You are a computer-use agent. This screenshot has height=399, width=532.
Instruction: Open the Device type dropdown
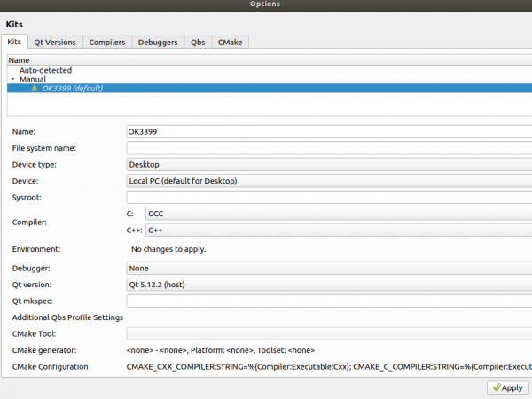coord(328,164)
